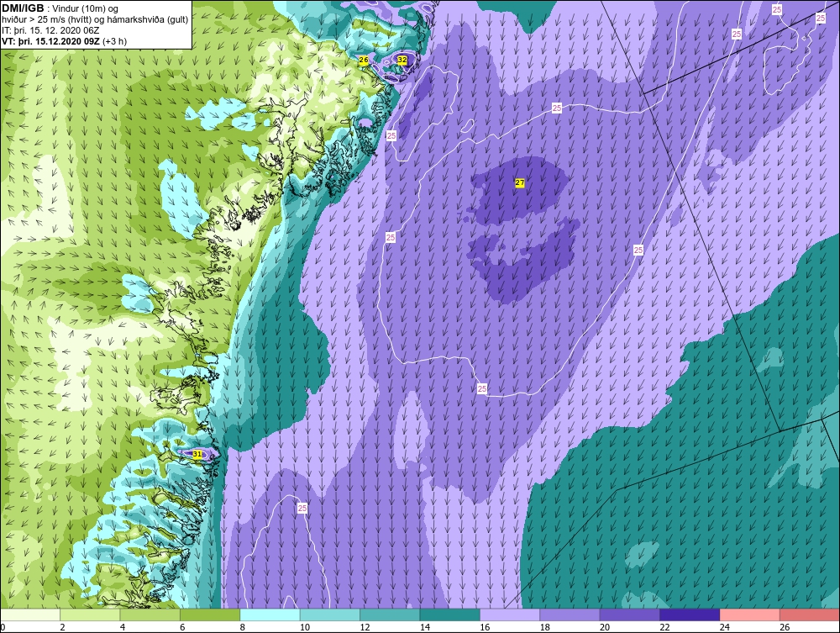The image size is (840, 633).
Task: Click the DMI/IGB title text
Action: pyautogui.click(x=23, y=8)
